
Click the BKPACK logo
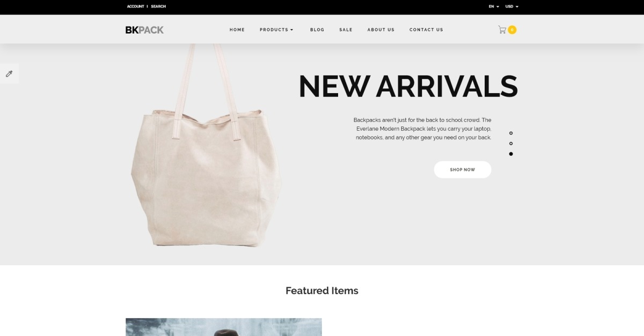144,30
